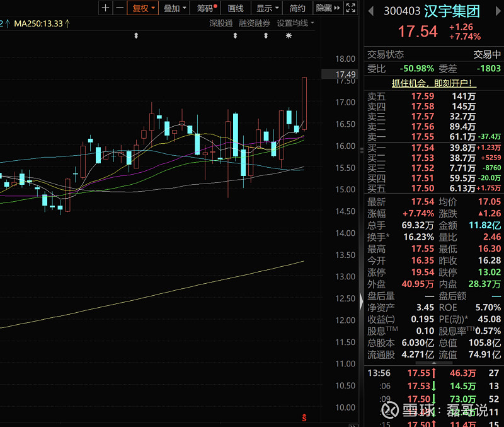This screenshot has height=427, width=504.
Task: Open the 显示 dropdown
Action: click(266, 8)
